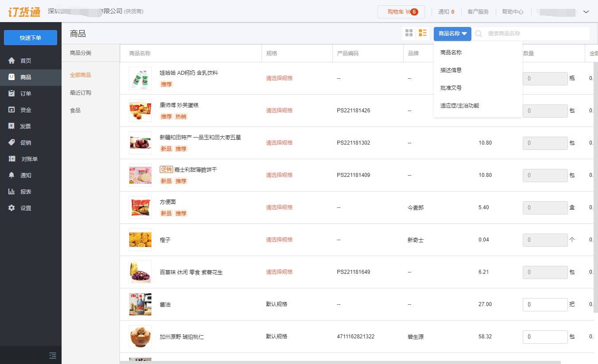Toggle the 商品名称 search type dropdown

point(452,34)
